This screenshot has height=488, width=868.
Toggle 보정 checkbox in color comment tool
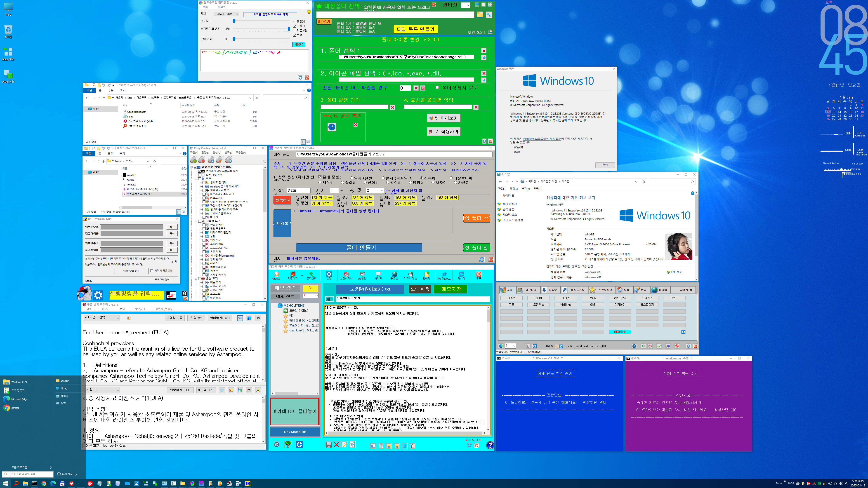coord(297,35)
